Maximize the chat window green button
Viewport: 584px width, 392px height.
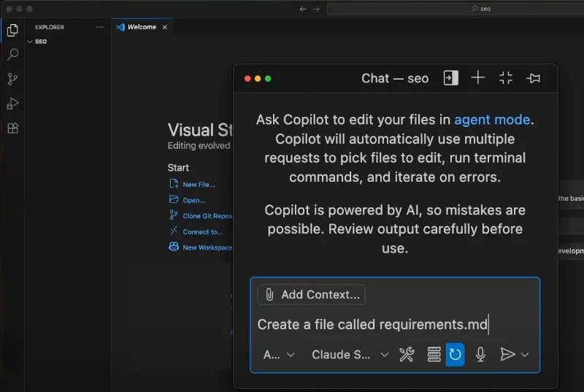click(x=268, y=79)
